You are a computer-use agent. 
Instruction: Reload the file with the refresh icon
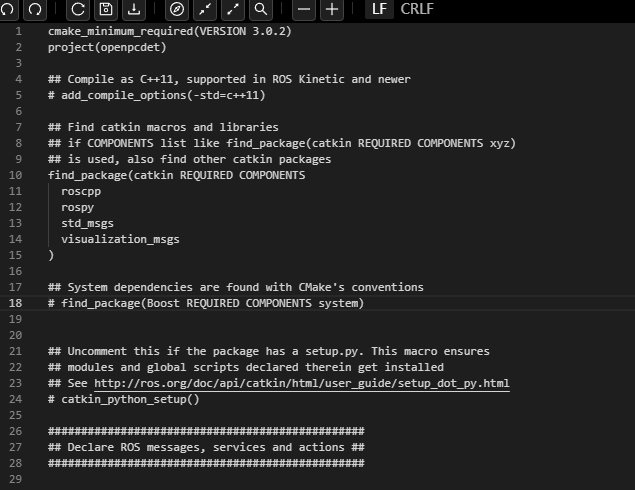pyautogui.click(x=78, y=9)
